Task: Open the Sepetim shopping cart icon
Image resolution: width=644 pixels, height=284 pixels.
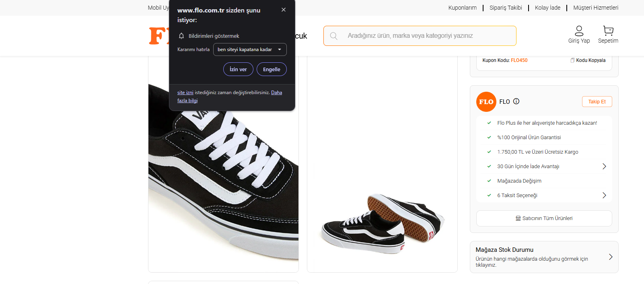Action: 608,31
